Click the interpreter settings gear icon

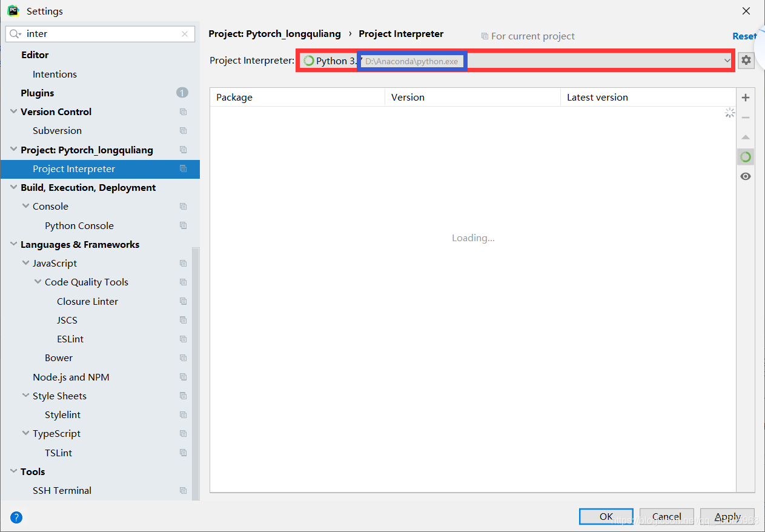coord(746,61)
